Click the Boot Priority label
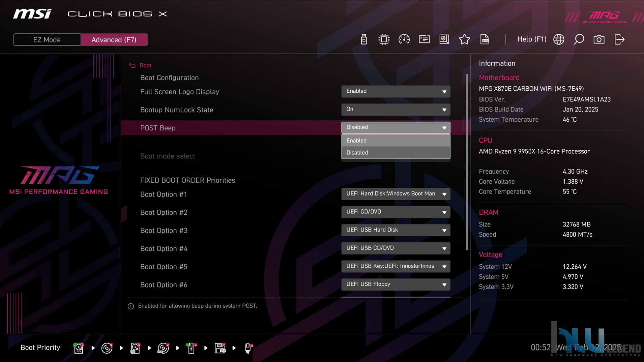The image size is (644, 362). coord(40,348)
